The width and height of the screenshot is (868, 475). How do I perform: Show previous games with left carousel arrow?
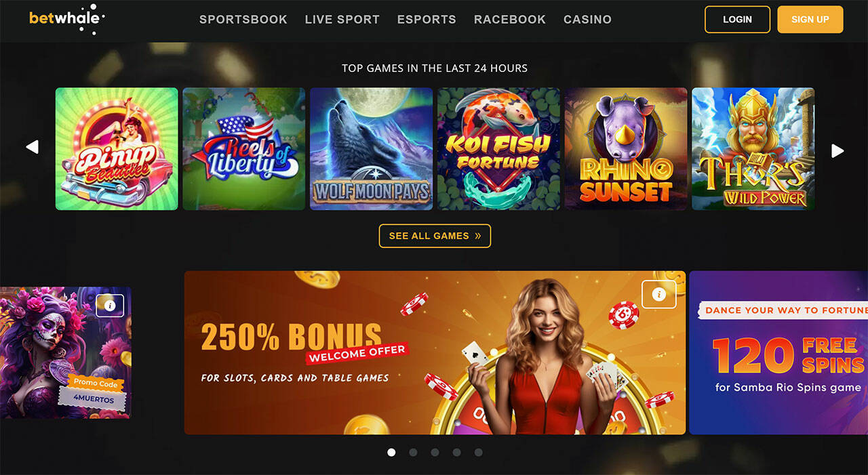tap(32, 147)
